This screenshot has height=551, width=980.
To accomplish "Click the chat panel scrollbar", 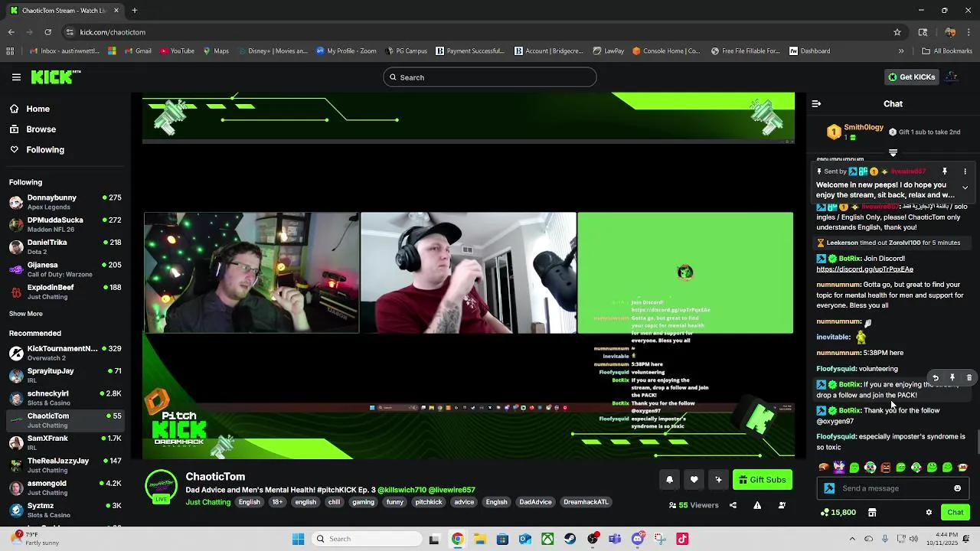I will click(977, 442).
